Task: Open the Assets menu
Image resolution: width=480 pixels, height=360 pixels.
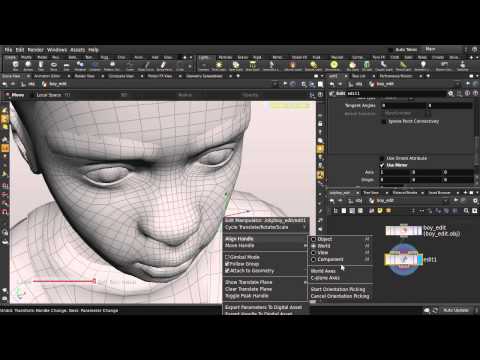Action: tap(77, 50)
